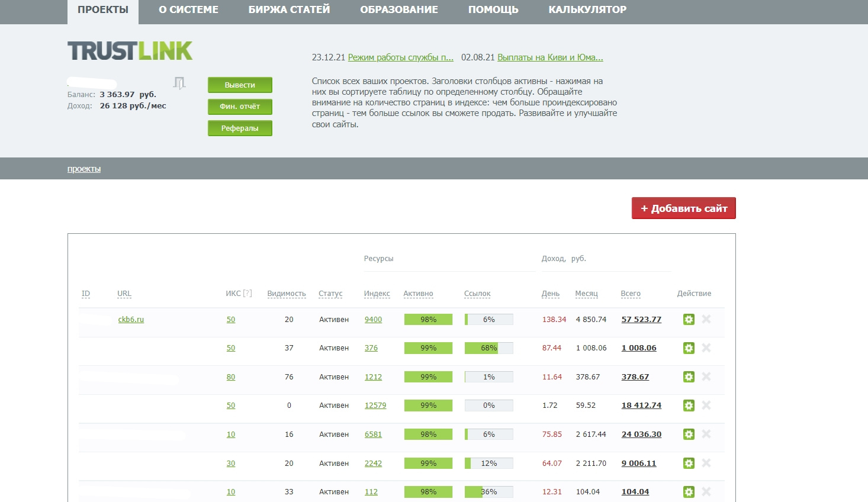Open settings gear in the 1 008.06 total row
Image resolution: width=868 pixels, height=502 pixels.
pos(689,348)
